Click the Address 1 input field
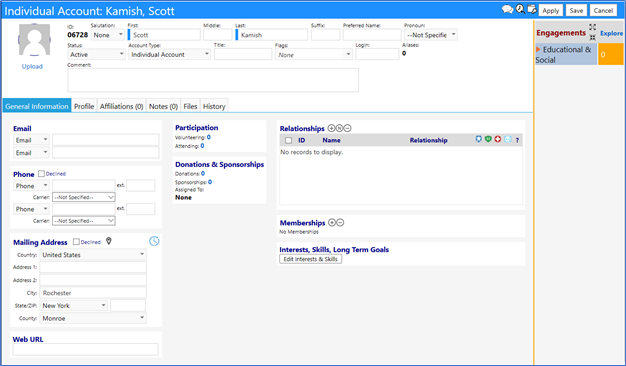The height and width of the screenshot is (366, 626). [93, 267]
